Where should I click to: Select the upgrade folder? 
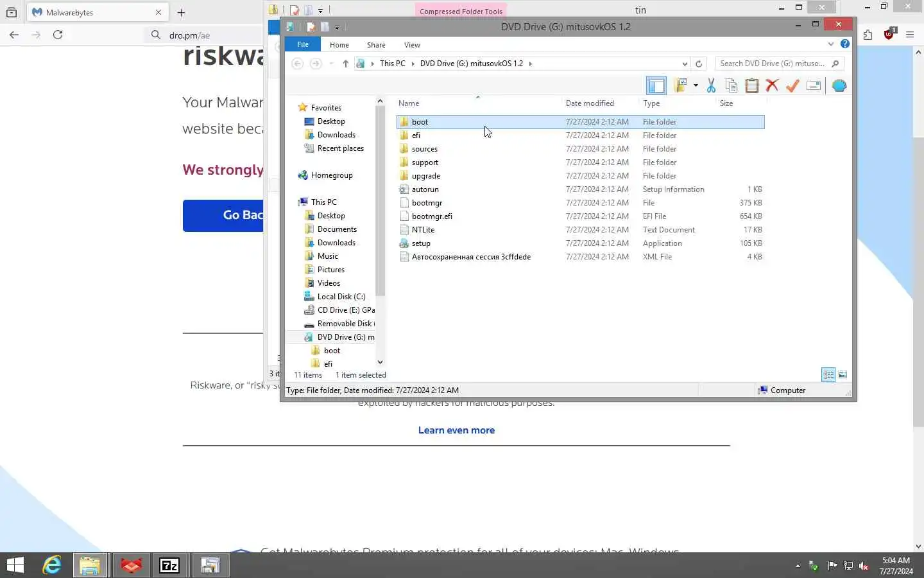[581, 175]
